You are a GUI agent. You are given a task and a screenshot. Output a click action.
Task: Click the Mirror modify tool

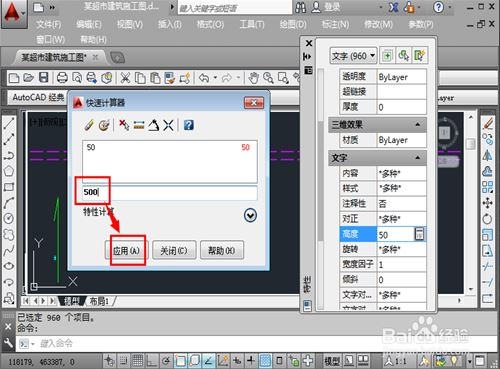tap(488, 155)
